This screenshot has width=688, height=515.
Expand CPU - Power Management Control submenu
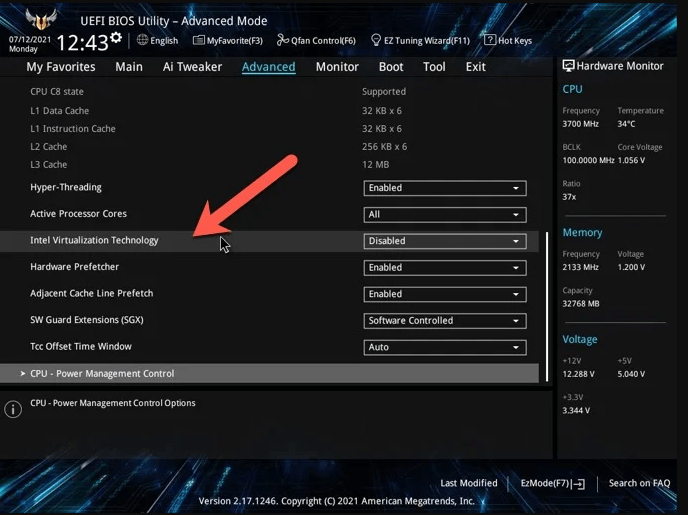269,373
